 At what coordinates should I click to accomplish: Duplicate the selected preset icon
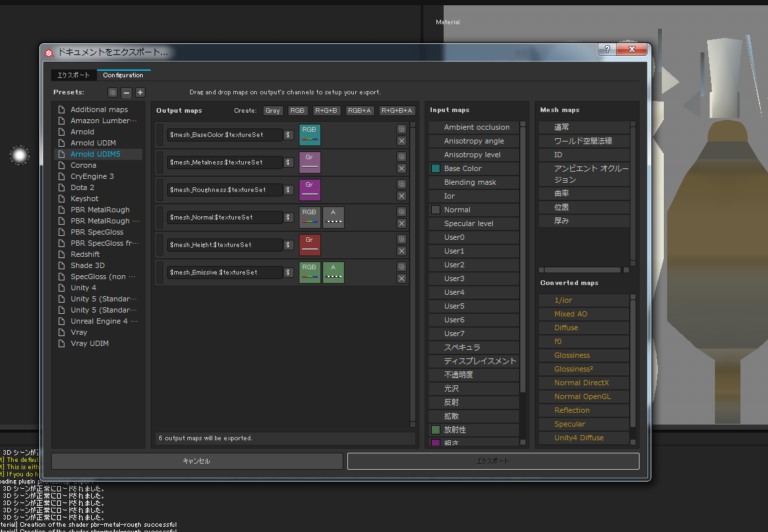(113, 92)
